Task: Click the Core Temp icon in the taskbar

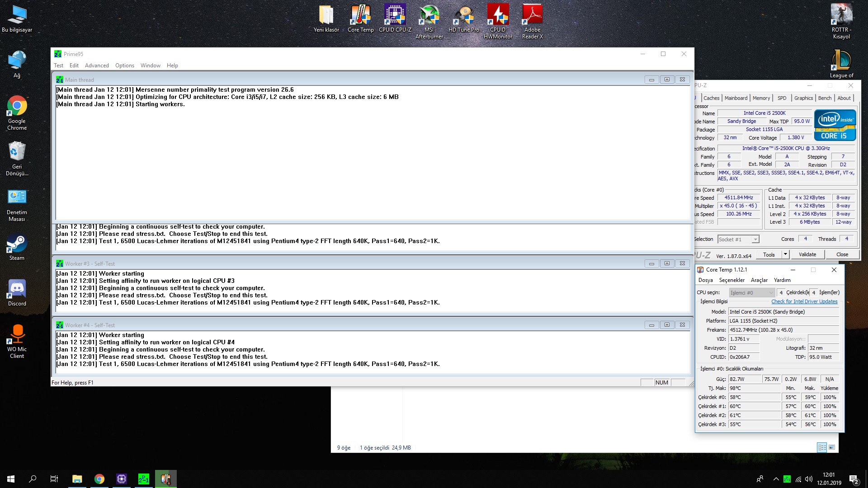Action: click(x=165, y=479)
